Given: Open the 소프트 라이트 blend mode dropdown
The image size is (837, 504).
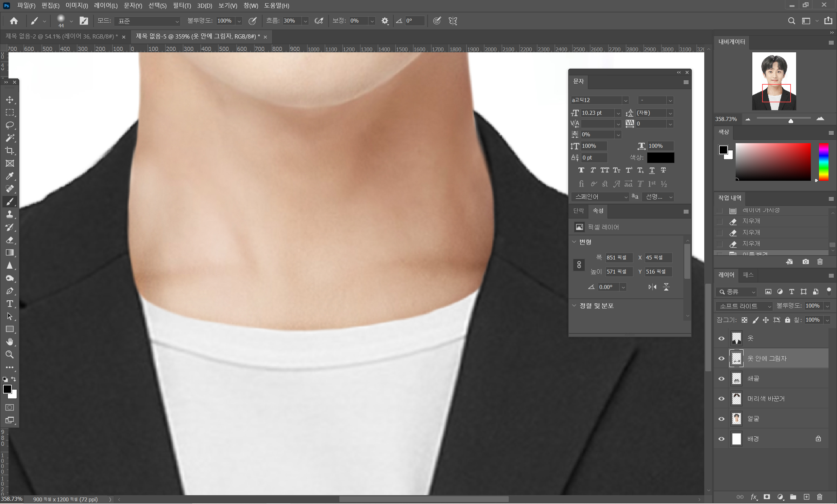Looking at the screenshot, I should pyautogui.click(x=744, y=306).
